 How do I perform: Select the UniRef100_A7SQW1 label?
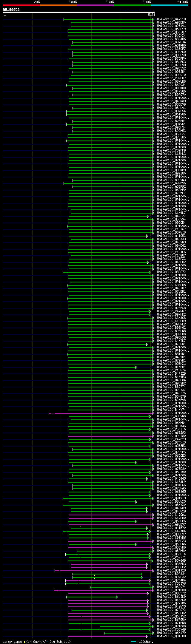click(x=171, y=344)
